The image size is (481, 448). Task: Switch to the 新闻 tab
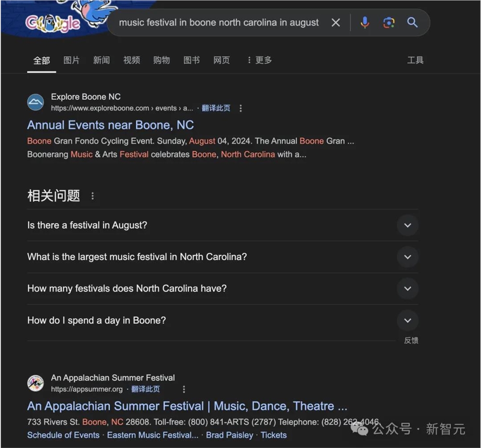(101, 60)
